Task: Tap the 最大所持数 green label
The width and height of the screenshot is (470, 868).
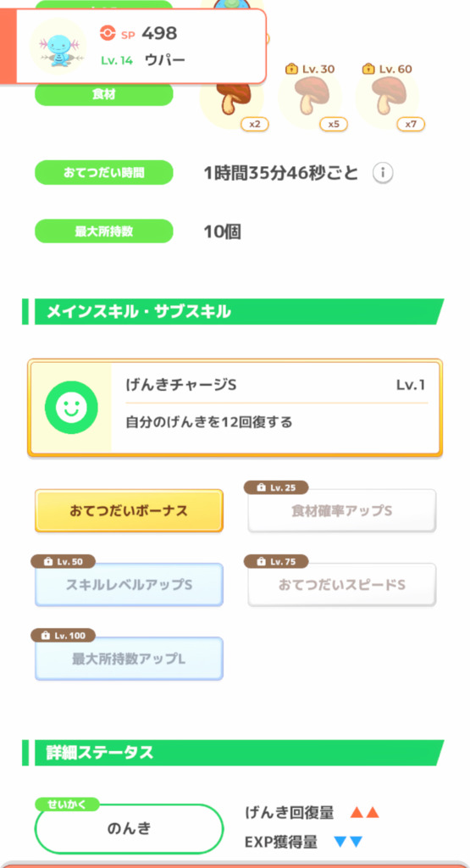Action: 104,231
